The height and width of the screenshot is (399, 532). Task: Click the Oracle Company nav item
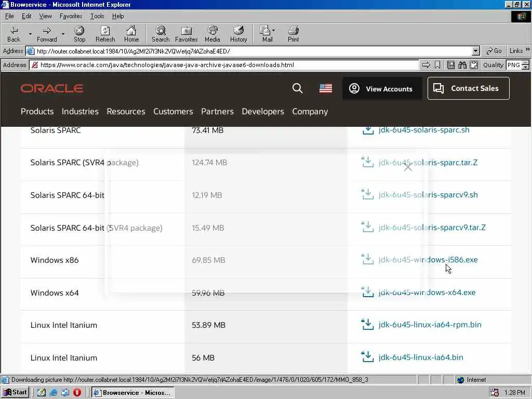(x=310, y=111)
